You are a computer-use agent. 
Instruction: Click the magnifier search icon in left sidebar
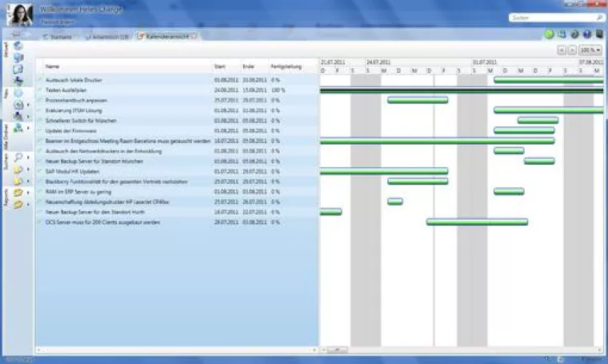pyautogui.click(x=18, y=157)
